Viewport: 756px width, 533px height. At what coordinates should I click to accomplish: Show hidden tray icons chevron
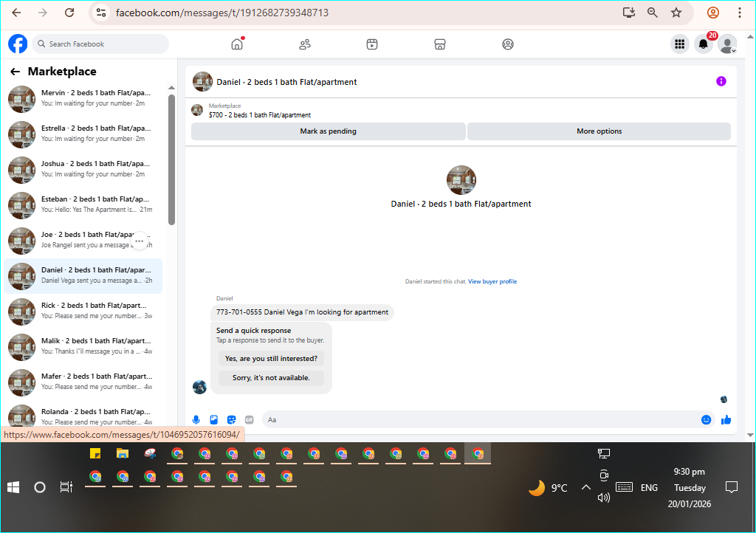coord(585,487)
